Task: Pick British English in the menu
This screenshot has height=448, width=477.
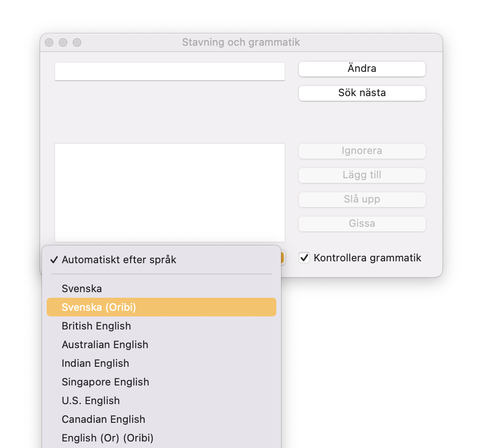Action: pos(96,326)
